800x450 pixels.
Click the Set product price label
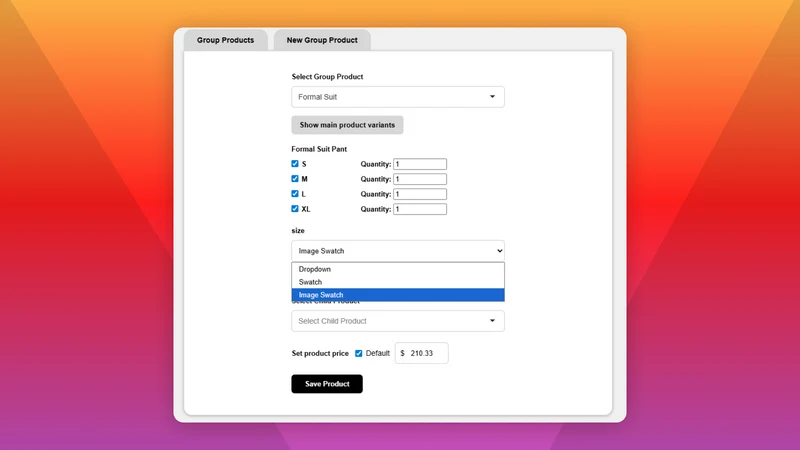(320, 353)
